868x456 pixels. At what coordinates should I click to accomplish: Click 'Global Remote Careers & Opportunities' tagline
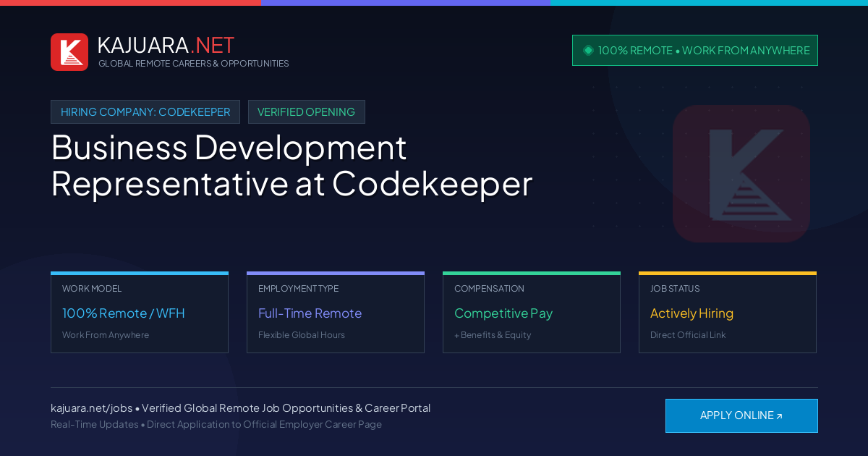(194, 64)
